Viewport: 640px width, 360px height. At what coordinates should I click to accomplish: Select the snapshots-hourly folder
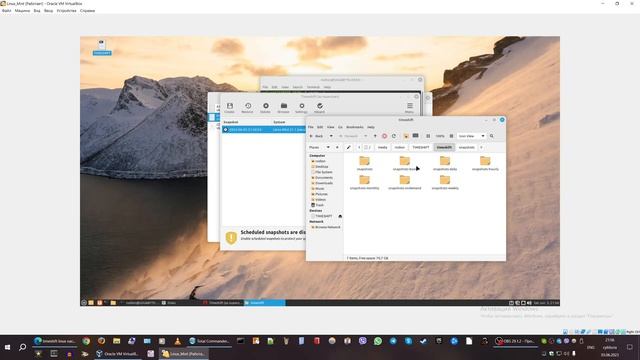click(485, 163)
